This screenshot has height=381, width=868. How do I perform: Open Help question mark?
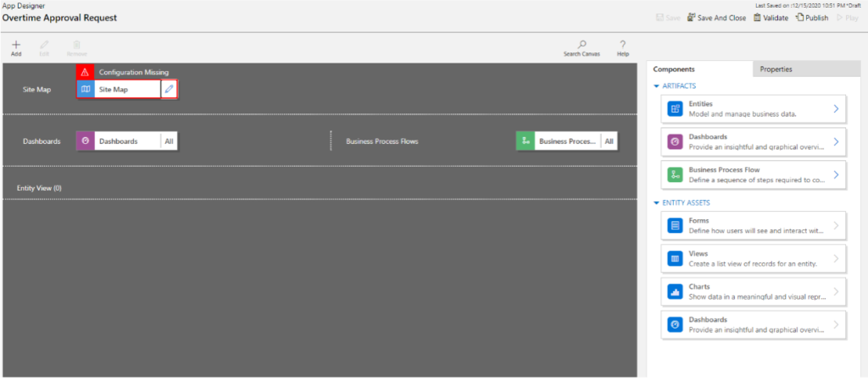pyautogui.click(x=623, y=44)
